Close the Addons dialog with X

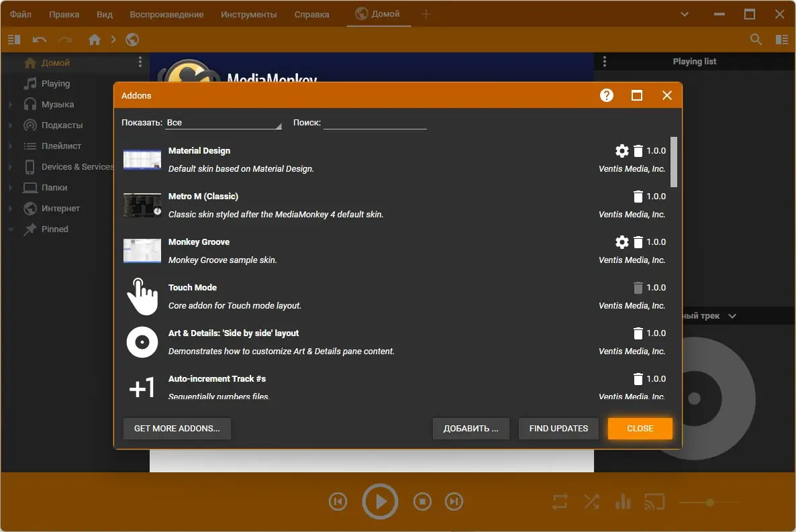[x=667, y=95]
